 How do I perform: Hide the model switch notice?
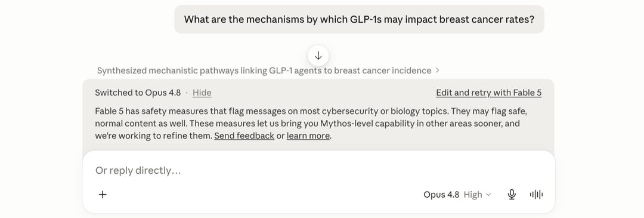click(x=202, y=93)
